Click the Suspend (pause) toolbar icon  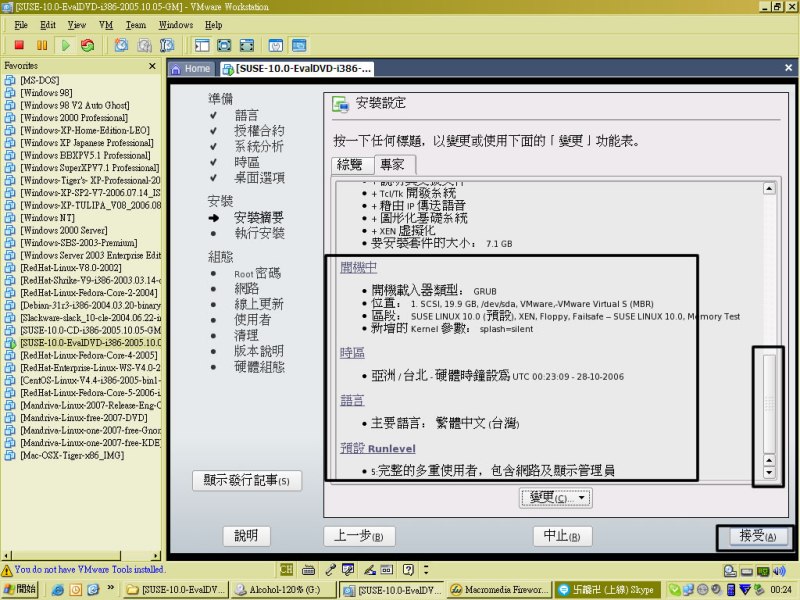[x=42, y=45]
